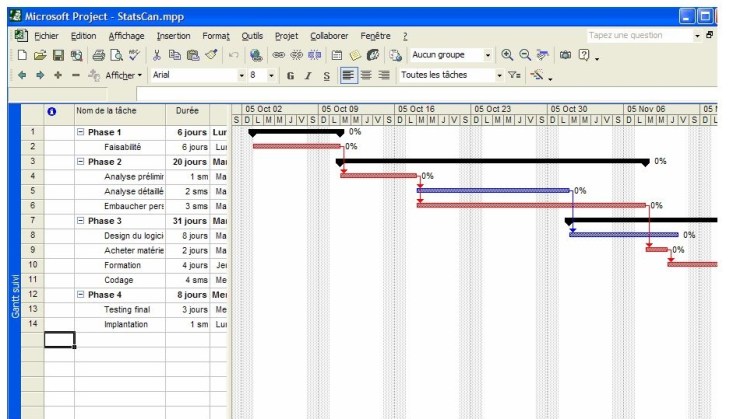Insert hyperlink with the globe icon

click(x=256, y=55)
